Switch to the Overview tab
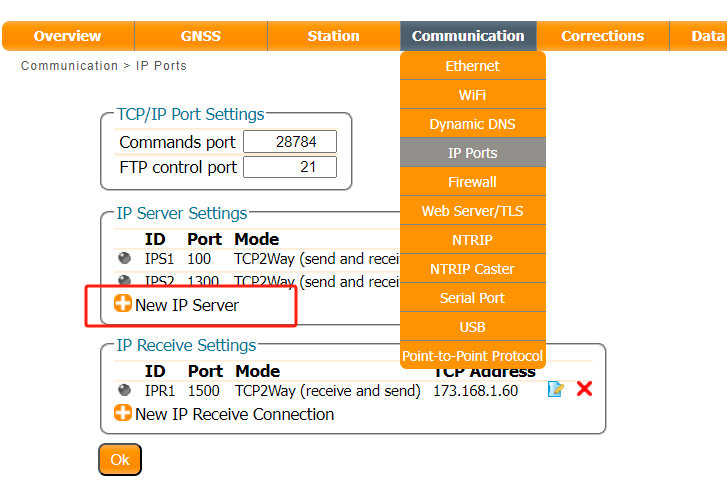The image size is (728, 481). [67, 36]
